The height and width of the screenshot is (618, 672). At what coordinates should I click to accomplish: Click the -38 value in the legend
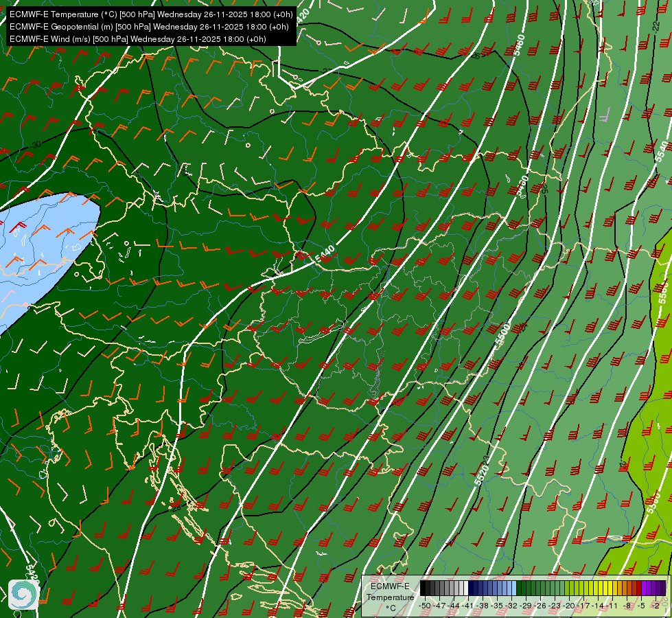tap(482, 606)
